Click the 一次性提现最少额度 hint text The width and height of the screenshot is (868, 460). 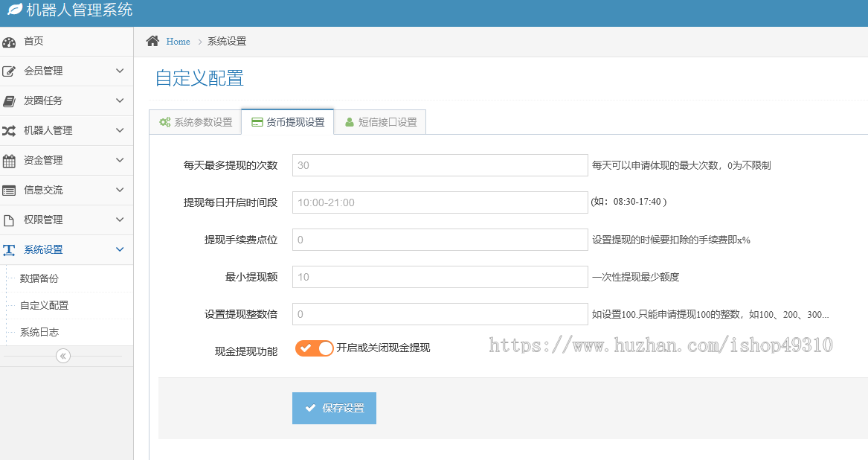click(x=635, y=277)
